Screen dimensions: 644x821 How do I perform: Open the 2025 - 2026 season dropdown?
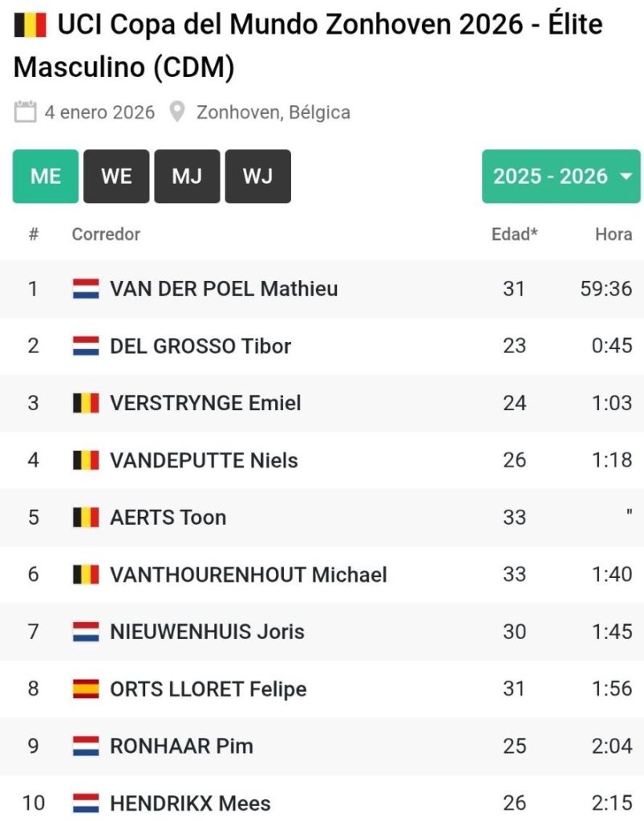click(x=561, y=177)
